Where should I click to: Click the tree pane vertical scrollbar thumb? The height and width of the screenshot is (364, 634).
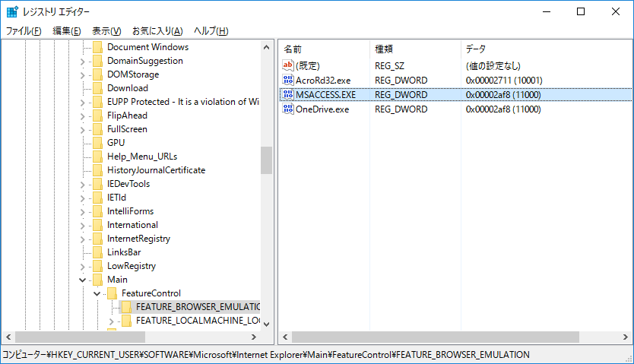(267, 160)
